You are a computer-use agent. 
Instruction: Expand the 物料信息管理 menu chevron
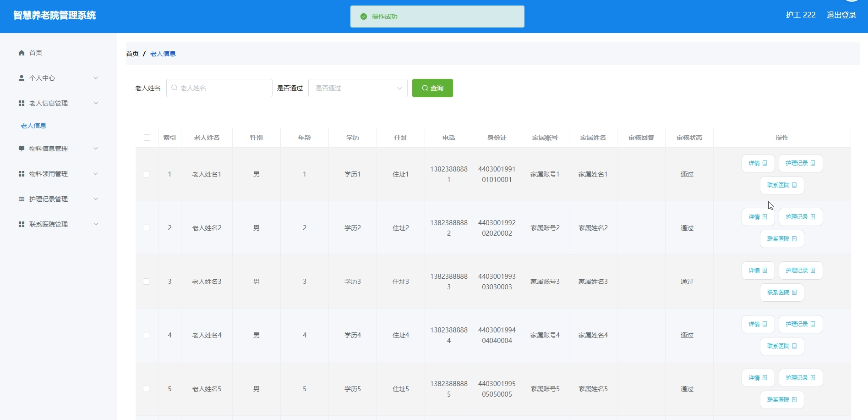96,149
